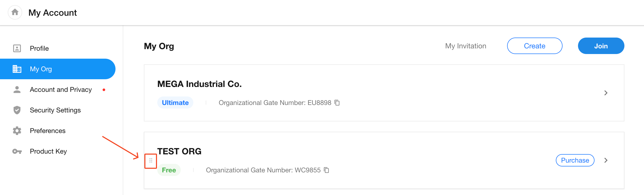Open the My Invitation link
Viewport: 644px width, 195px height.
[466, 46]
